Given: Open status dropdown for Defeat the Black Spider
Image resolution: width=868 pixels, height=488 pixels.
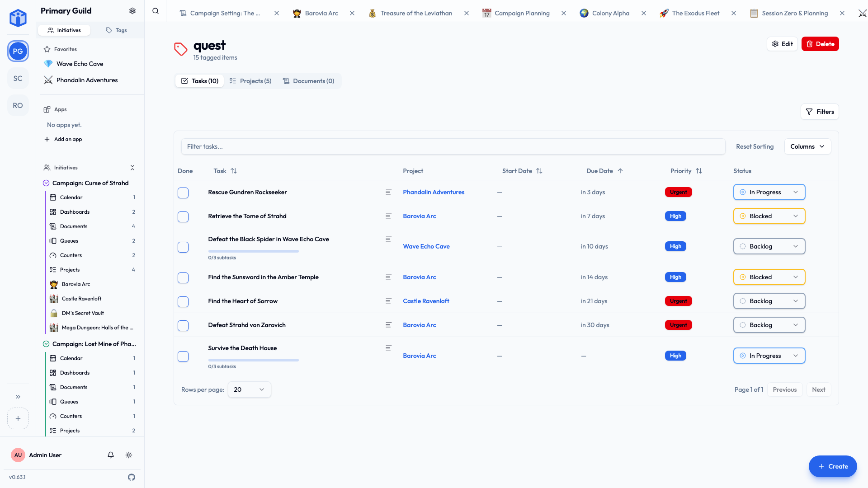Looking at the screenshot, I should [769, 246].
